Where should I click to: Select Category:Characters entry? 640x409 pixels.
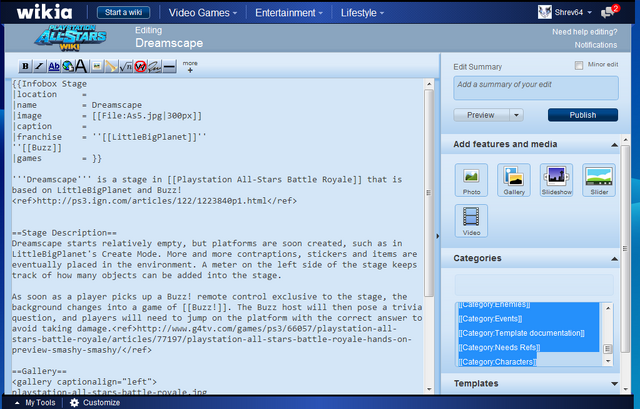tap(497, 362)
